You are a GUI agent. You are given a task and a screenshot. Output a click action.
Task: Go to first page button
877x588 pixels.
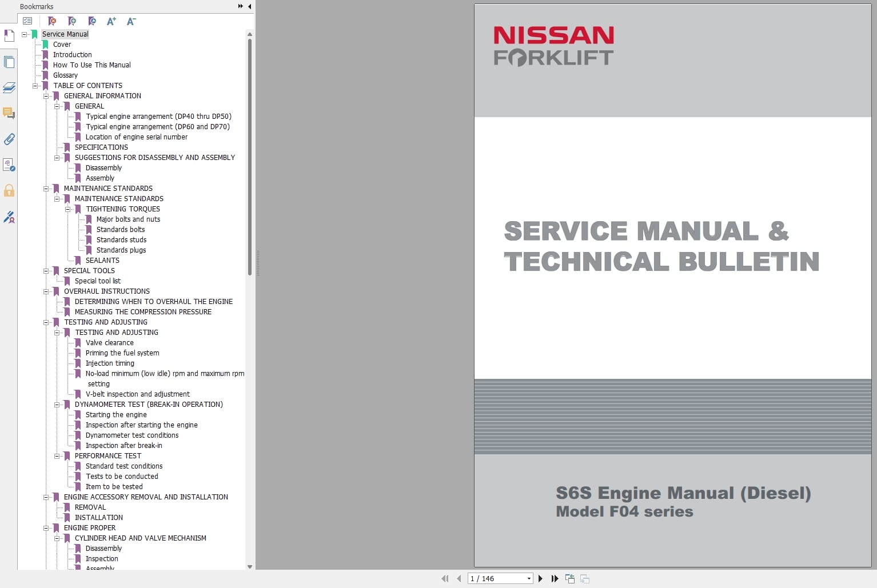[445, 579]
